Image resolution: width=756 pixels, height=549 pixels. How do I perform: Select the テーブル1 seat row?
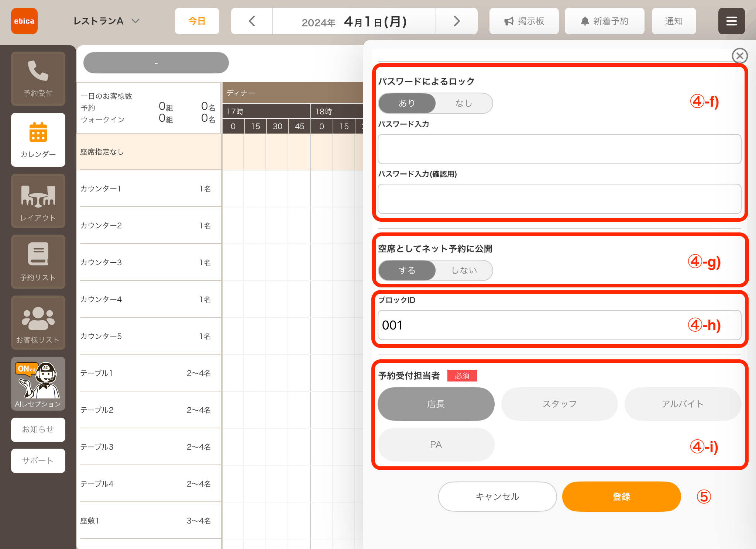pyautogui.click(x=149, y=373)
